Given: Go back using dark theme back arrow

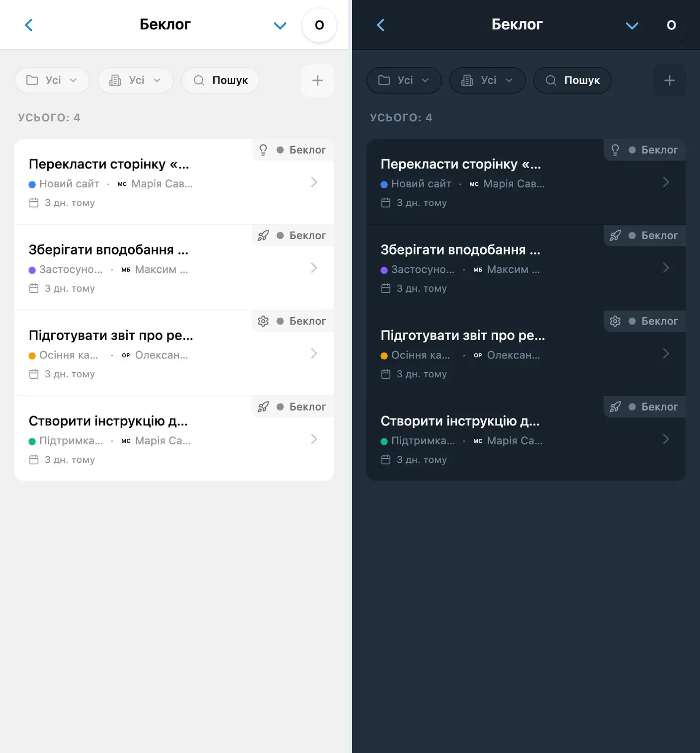Looking at the screenshot, I should pos(381,25).
